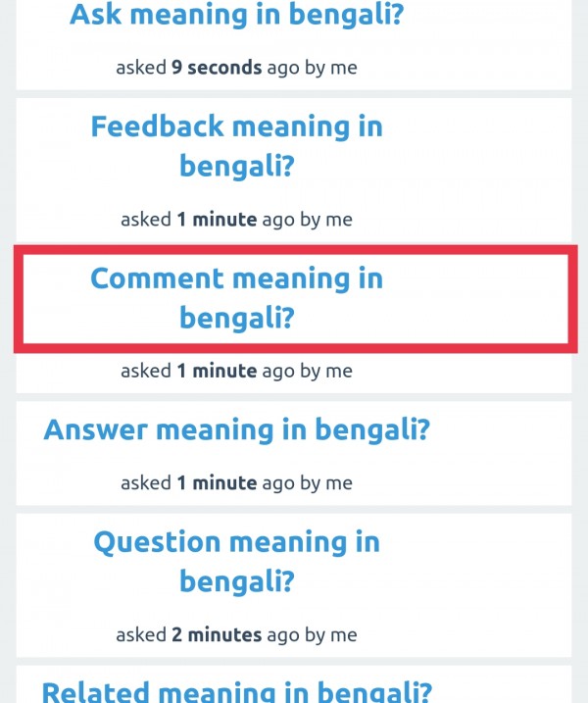Open the "Ask meaning in bengali?" question
Image resolution: width=588 pixels, height=703 pixels.
(x=236, y=15)
